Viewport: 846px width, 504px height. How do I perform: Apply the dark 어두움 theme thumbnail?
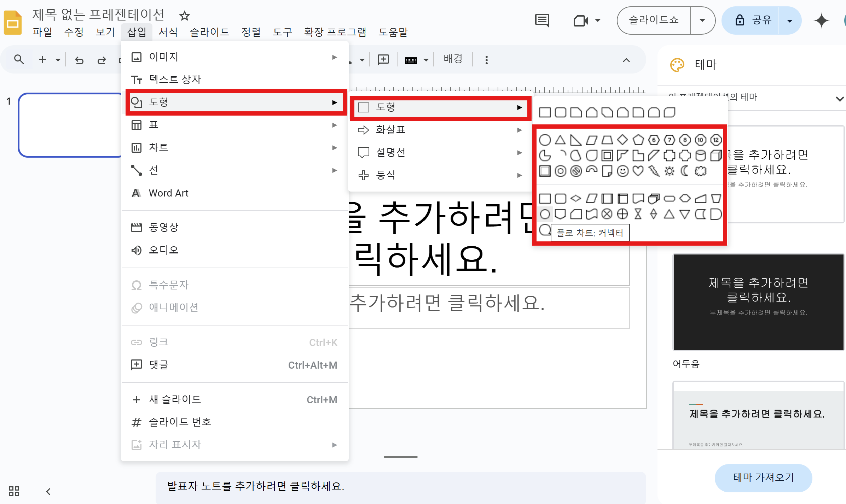(759, 302)
